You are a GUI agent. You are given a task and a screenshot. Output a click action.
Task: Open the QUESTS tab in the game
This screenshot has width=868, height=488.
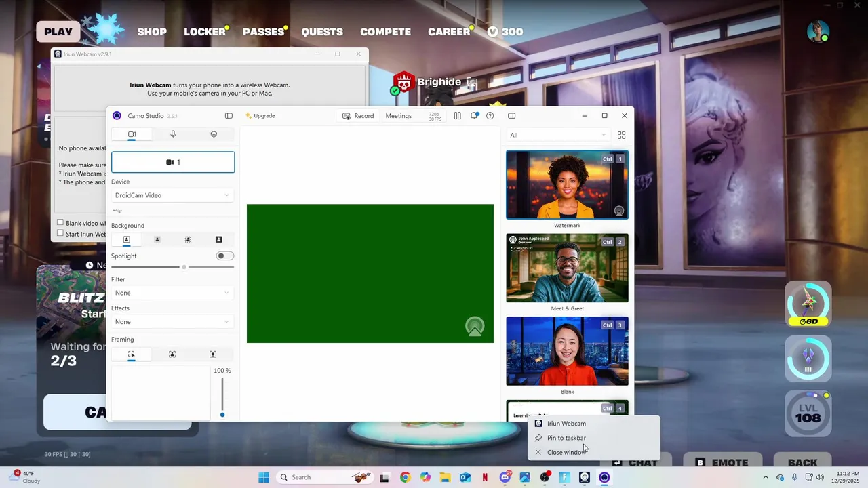tap(322, 32)
